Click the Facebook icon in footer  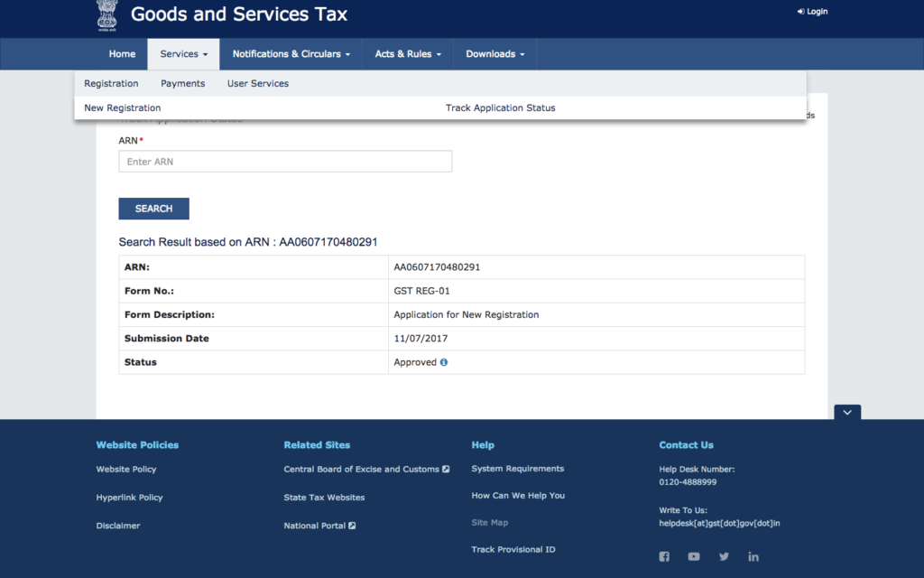[664, 556]
